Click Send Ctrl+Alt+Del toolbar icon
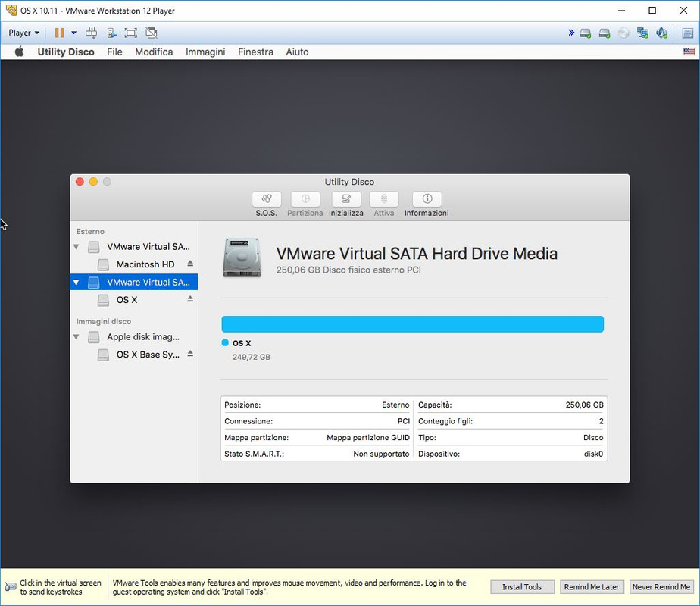 [91, 33]
